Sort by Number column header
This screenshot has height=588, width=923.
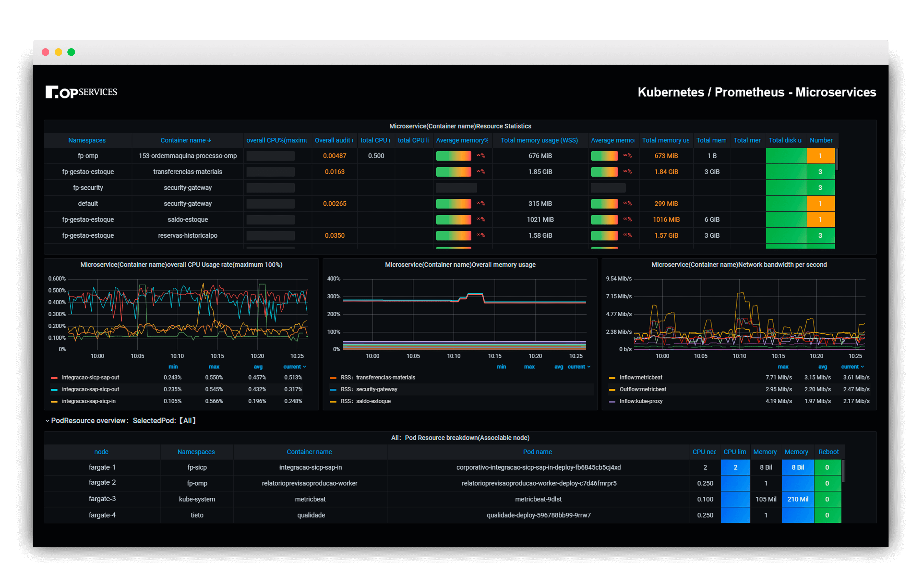tap(821, 141)
